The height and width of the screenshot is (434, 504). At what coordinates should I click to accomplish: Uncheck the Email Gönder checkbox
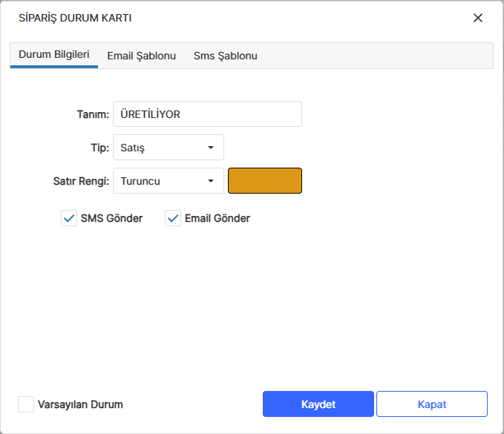173,218
